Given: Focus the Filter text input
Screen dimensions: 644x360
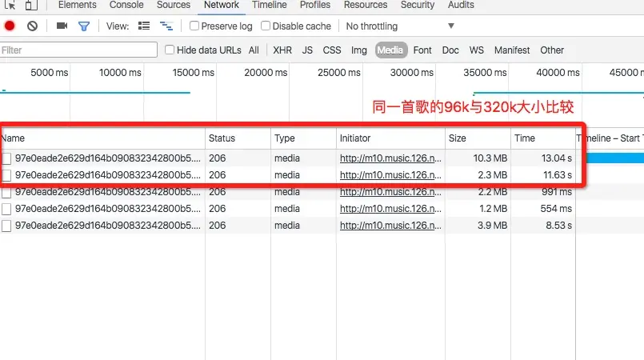Looking at the screenshot, I should pos(78,50).
